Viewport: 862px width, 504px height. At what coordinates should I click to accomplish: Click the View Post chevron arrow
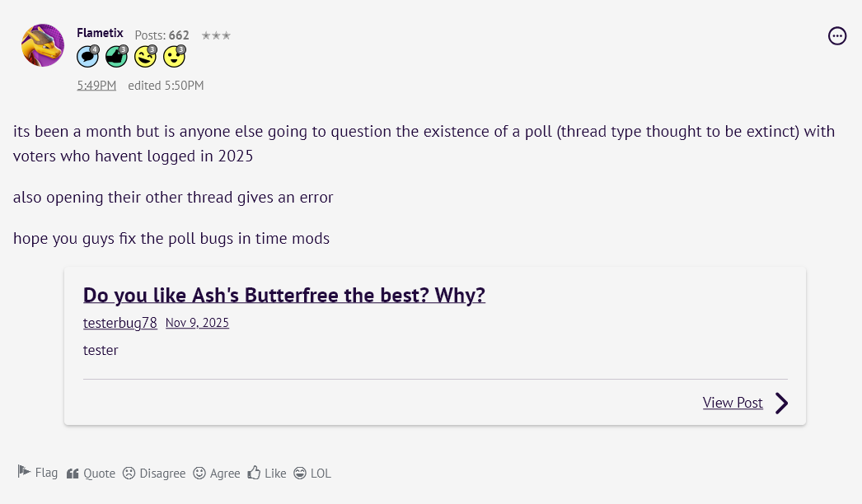click(781, 403)
